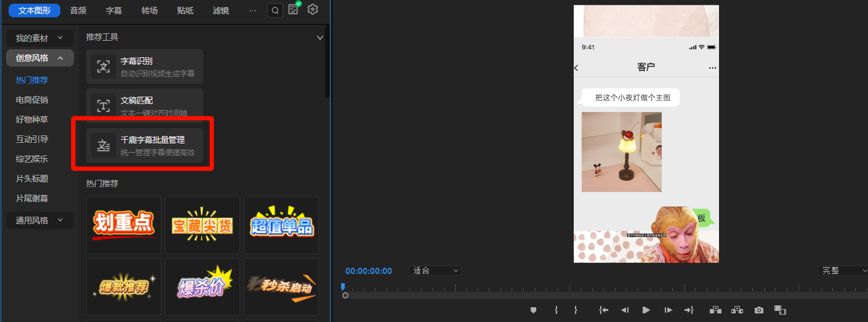Screen dimensions: 868x322
Task: Select 综艺娱乐 category
Action: click(32, 159)
